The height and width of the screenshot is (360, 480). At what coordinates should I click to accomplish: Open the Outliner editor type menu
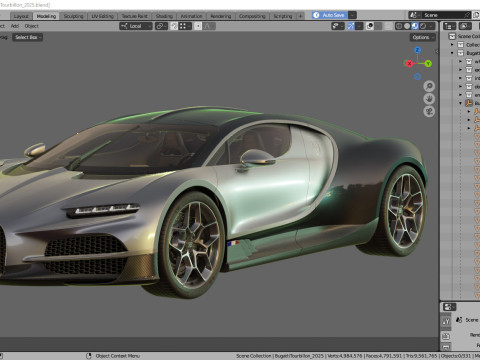449,26
